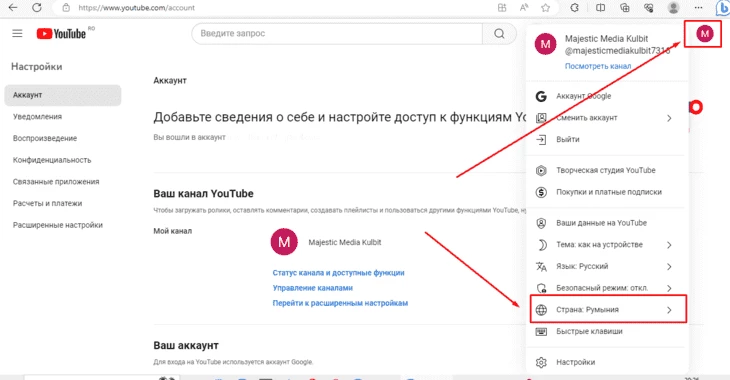Click the address bar URL

tap(137, 8)
